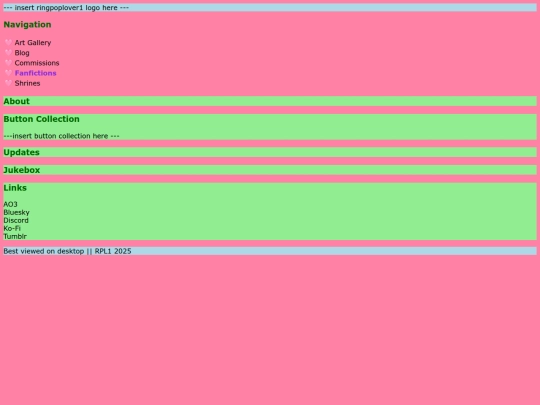Click the heart bullet beside Blog
The image size is (540, 405).
(x=8, y=53)
